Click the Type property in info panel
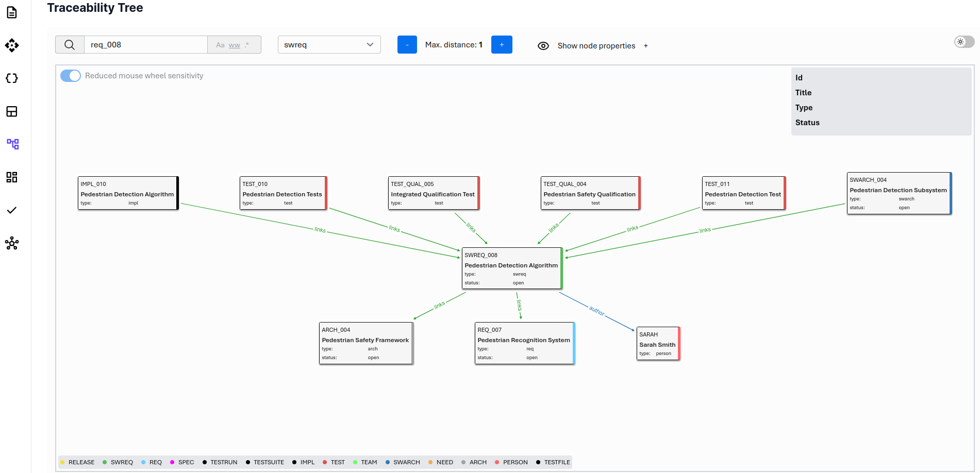This screenshot has width=980, height=473. click(804, 108)
